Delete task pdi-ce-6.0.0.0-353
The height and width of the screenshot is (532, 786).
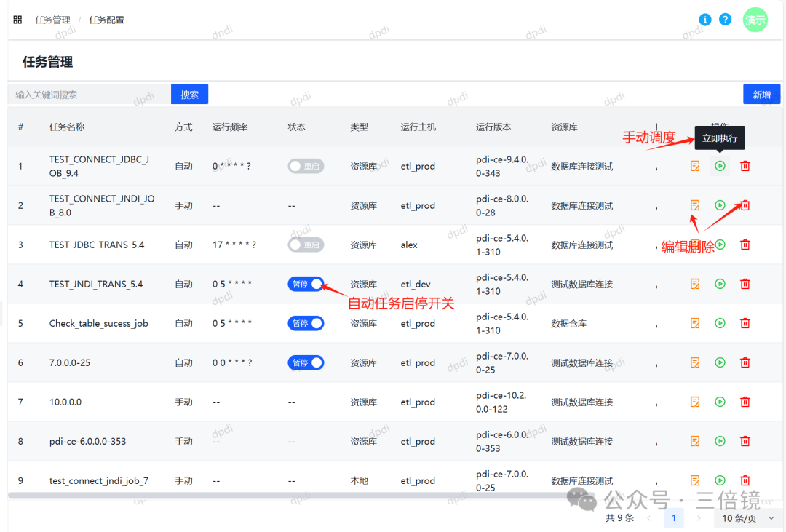(745, 441)
